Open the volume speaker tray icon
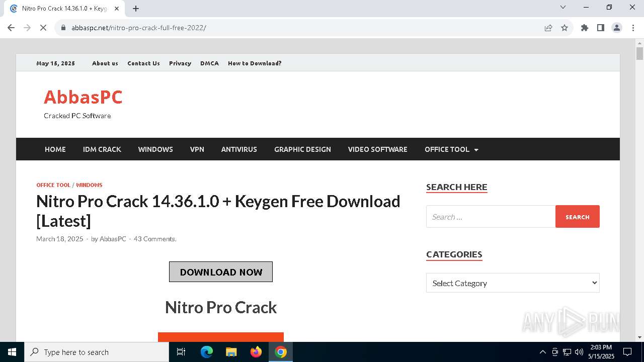Image resolution: width=644 pixels, height=362 pixels. coord(579,352)
